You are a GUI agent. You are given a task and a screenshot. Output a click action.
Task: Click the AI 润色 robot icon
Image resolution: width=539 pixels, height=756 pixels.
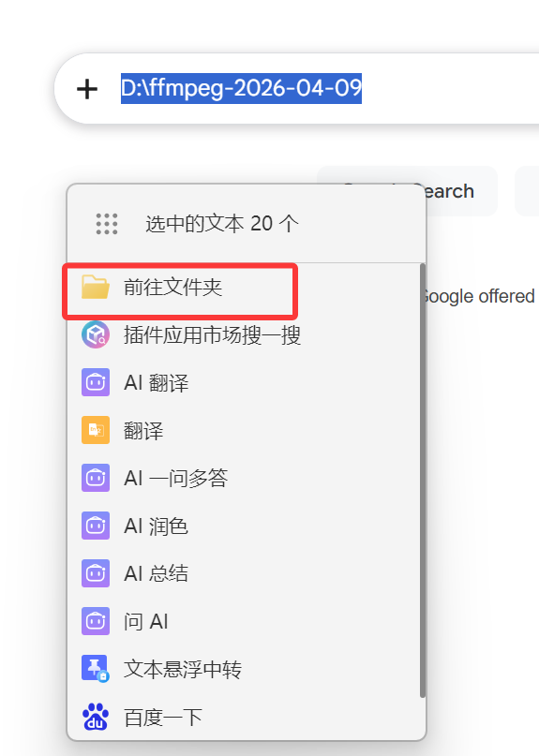click(x=96, y=526)
